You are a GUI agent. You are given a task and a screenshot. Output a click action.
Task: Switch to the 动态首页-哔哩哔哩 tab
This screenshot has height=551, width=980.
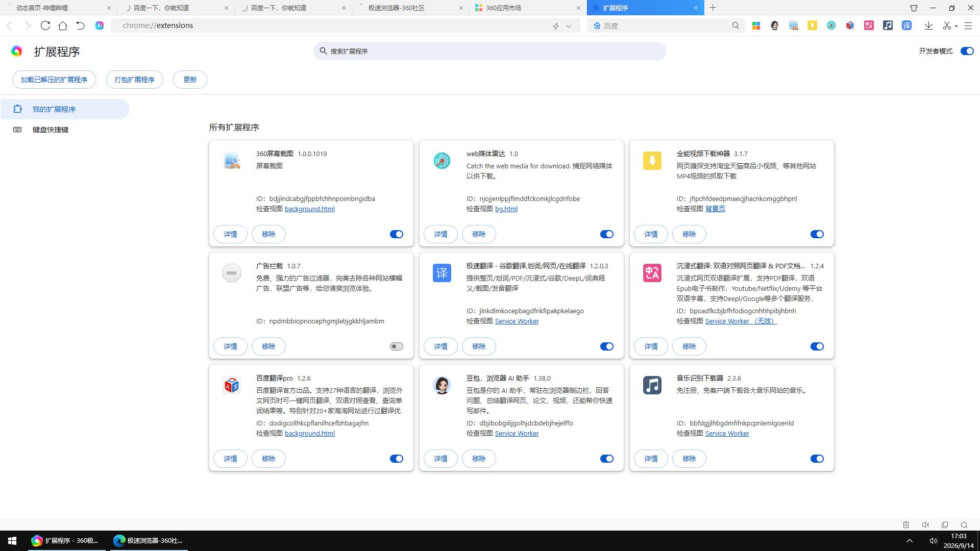click(58, 8)
